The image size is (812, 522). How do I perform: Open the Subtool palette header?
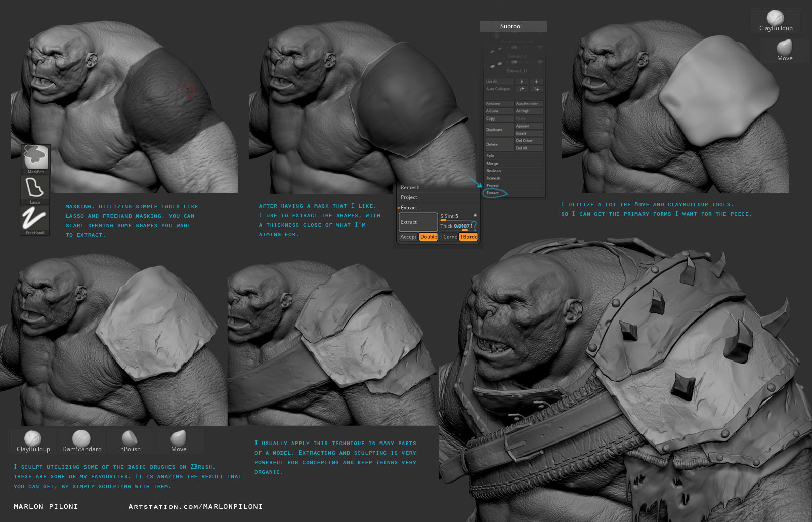point(514,26)
